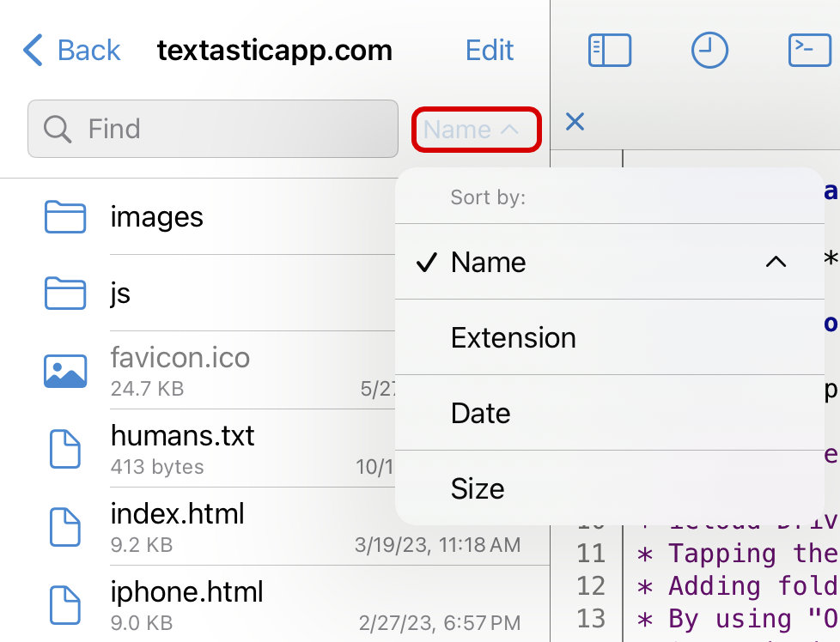840x642 pixels.
Task: Open the terminal console icon
Action: pyautogui.click(x=809, y=51)
